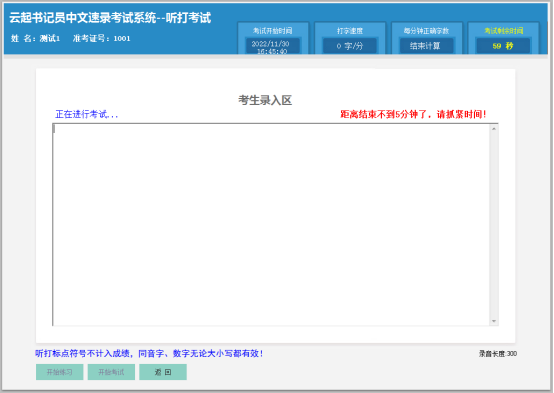Click the 开始练习 button
The width and height of the screenshot is (554, 393).
[x=59, y=372]
